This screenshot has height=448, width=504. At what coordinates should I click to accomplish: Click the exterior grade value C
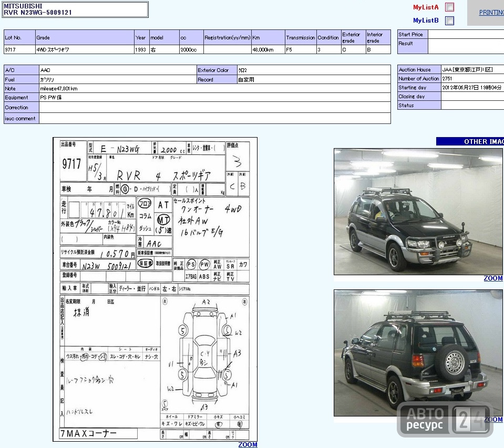click(x=354, y=49)
